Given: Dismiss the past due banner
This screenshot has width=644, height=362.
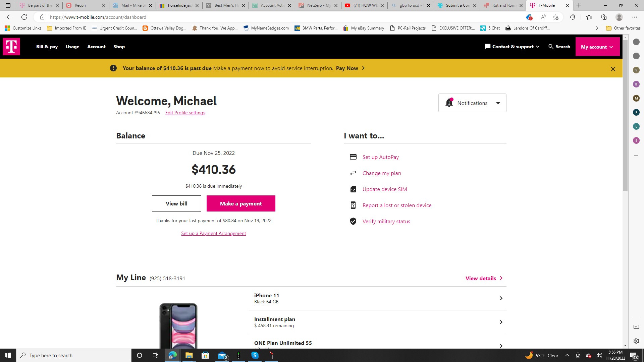Looking at the screenshot, I should pyautogui.click(x=613, y=69).
